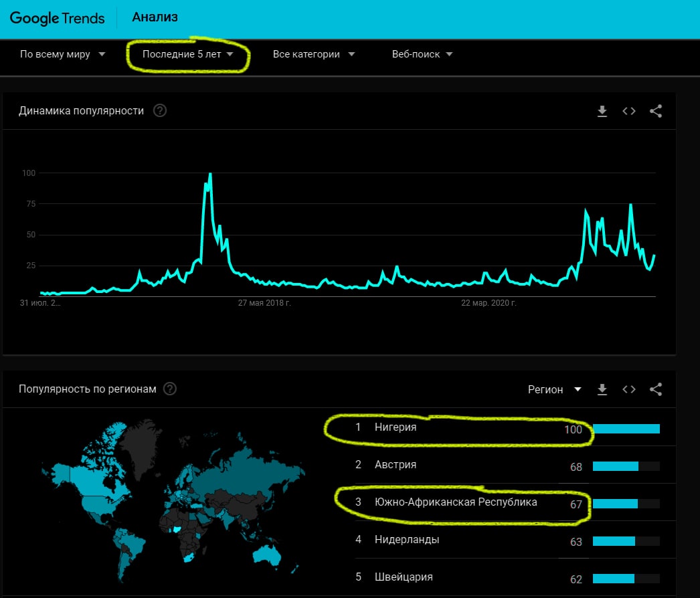Viewport: 700px width, 598px height.
Task: Show help for Популярность по регионам
Action: coord(169,389)
